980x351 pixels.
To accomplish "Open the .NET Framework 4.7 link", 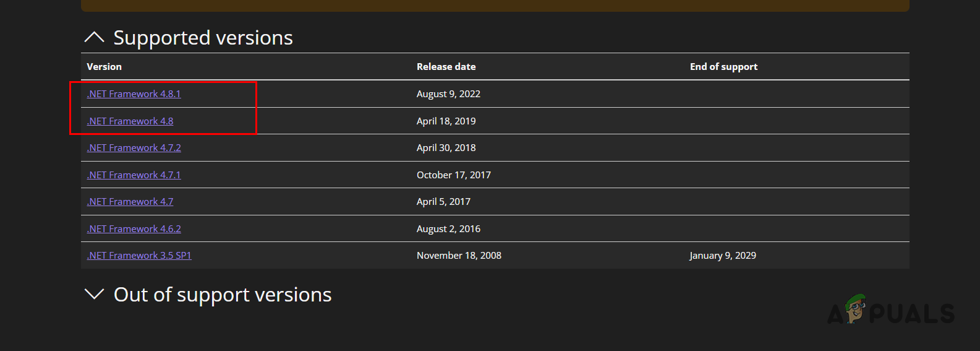I will point(130,202).
